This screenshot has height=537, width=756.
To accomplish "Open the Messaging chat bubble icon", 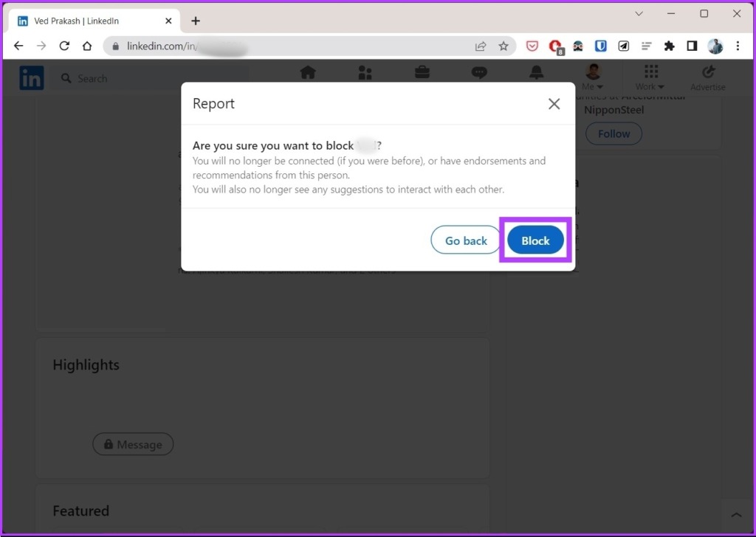I will [478, 73].
